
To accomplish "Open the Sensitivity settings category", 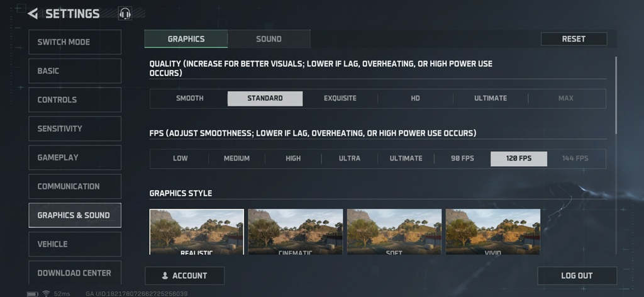I will 75,129.
